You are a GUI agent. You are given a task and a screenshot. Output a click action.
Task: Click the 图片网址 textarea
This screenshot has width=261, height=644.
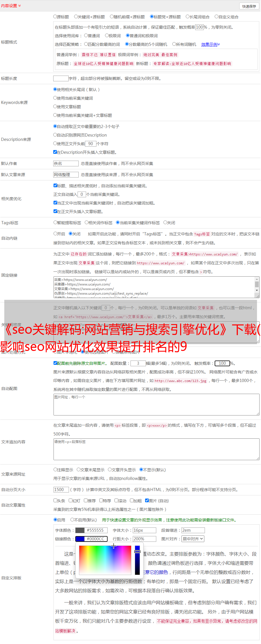[x=157, y=405]
